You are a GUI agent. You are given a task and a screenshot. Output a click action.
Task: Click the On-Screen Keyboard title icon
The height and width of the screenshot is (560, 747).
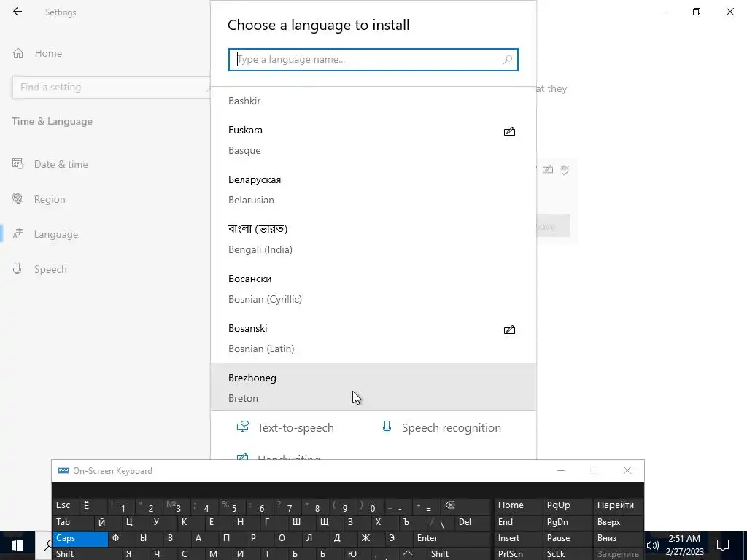pos(63,470)
